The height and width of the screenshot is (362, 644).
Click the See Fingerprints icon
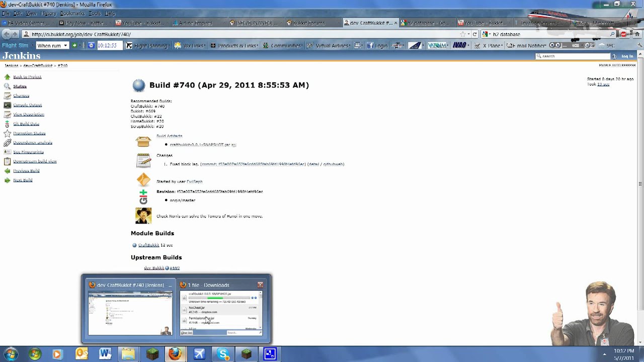coord(7,152)
